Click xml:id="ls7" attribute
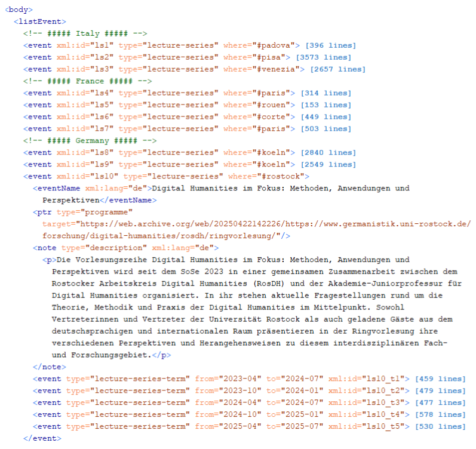This screenshot has height=449, width=476. [x=85, y=129]
